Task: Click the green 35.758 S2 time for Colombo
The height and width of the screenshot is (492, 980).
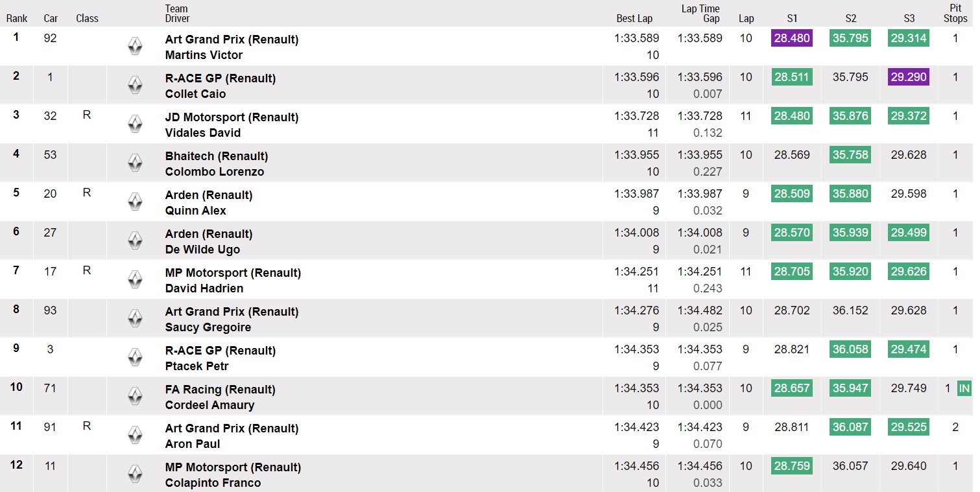Action: [850, 155]
